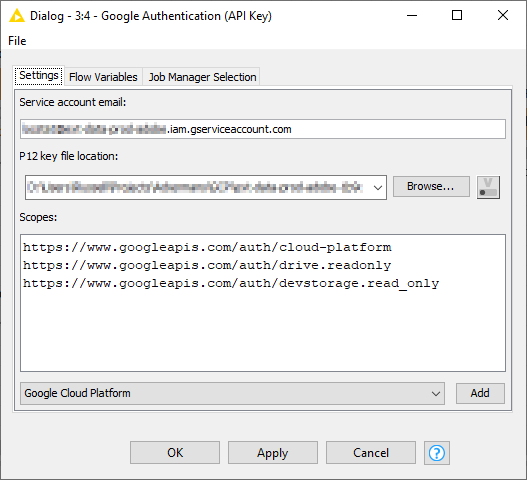Expand the P12 key file location dropdown
Image resolution: width=527 pixels, height=480 pixels.
pyautogui.click(x=378, y=188)
